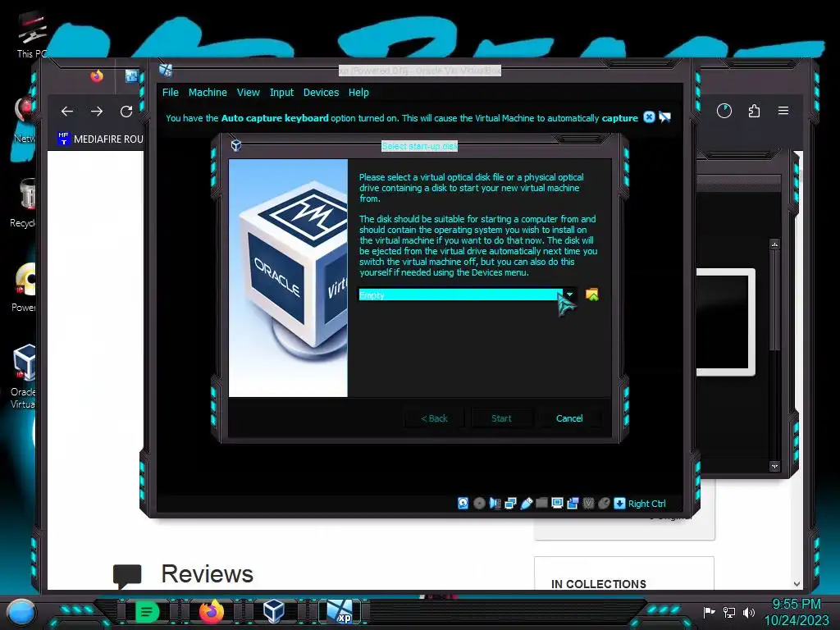Cancel the Select start-up disk dialog
Image resolution: width=840 pixels, height=630 pixels.
[x=569, y=418]
